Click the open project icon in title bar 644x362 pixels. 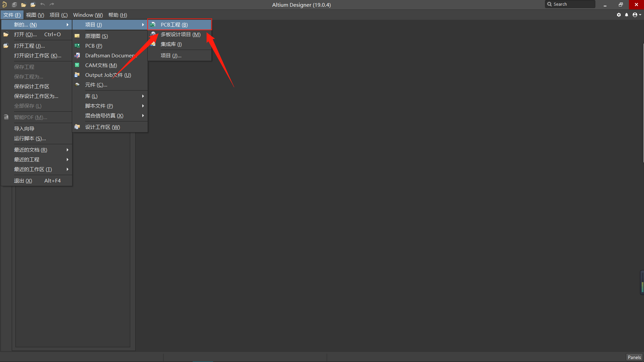(33, 5)
